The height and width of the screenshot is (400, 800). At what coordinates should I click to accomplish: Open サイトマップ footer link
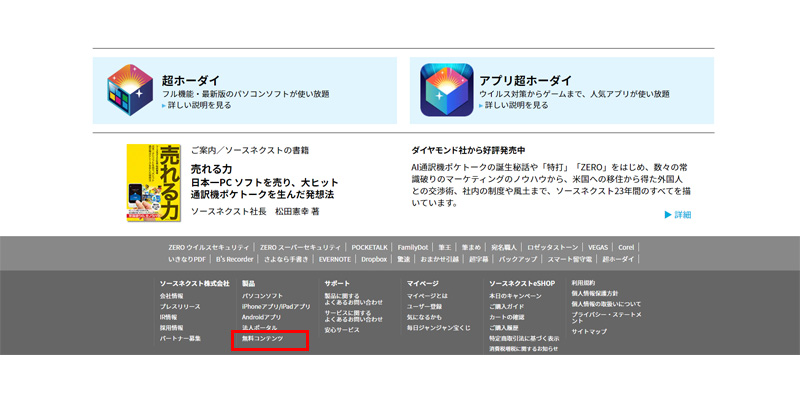(x=589, y=332)
